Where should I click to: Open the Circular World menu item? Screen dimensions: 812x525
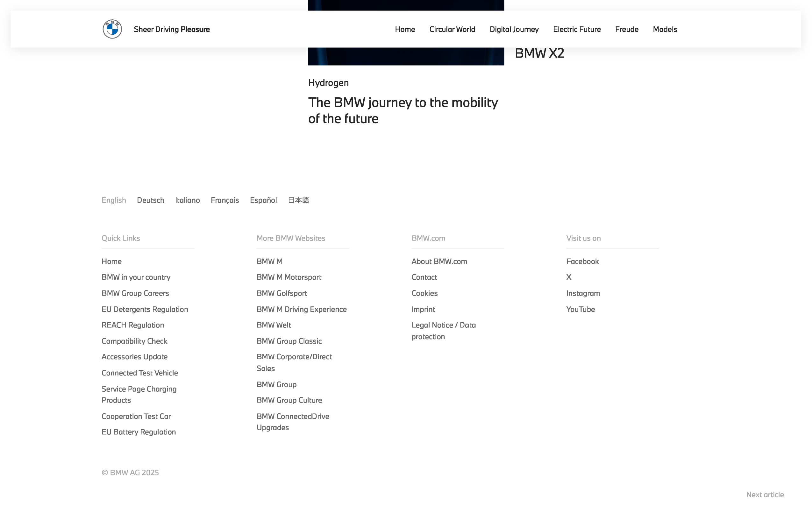click(x=452, y=29)
